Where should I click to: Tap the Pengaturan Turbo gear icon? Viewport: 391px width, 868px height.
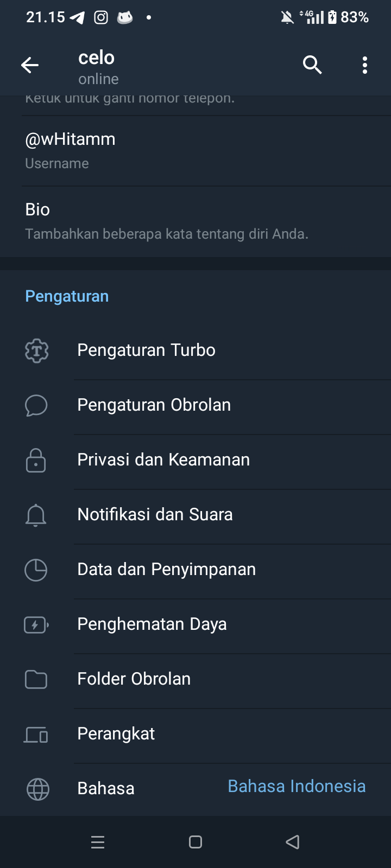tap(36, 350)
